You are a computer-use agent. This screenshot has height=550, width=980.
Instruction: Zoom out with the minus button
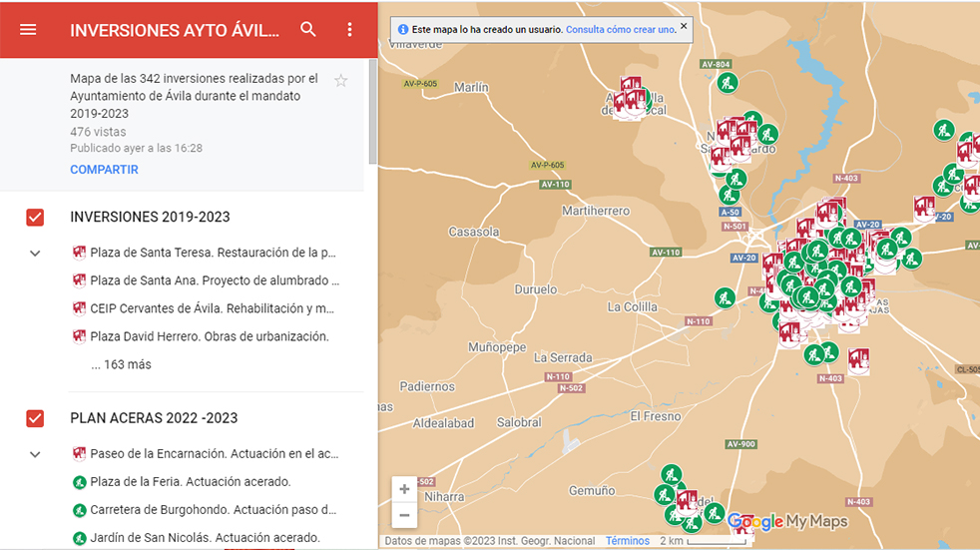coord(404,515)
